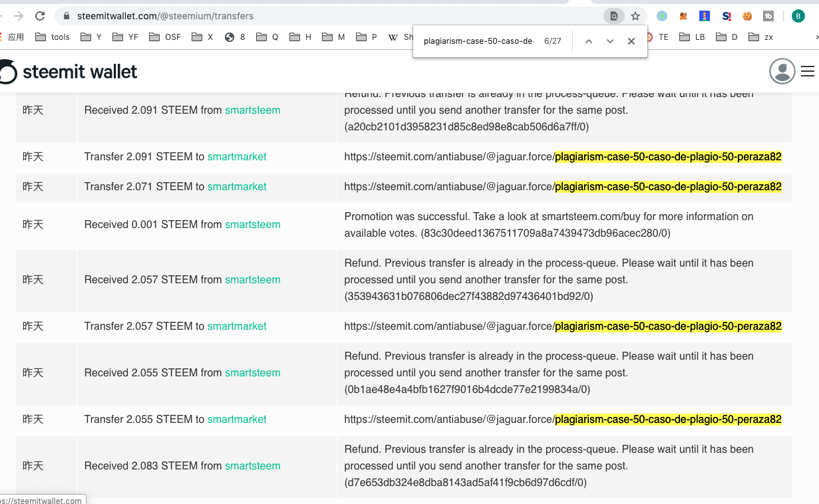The height and width of the screenshot is (504, 819).
Task: Open smartmarket link in Transfer 2.071 row
Action: [237, 186]
